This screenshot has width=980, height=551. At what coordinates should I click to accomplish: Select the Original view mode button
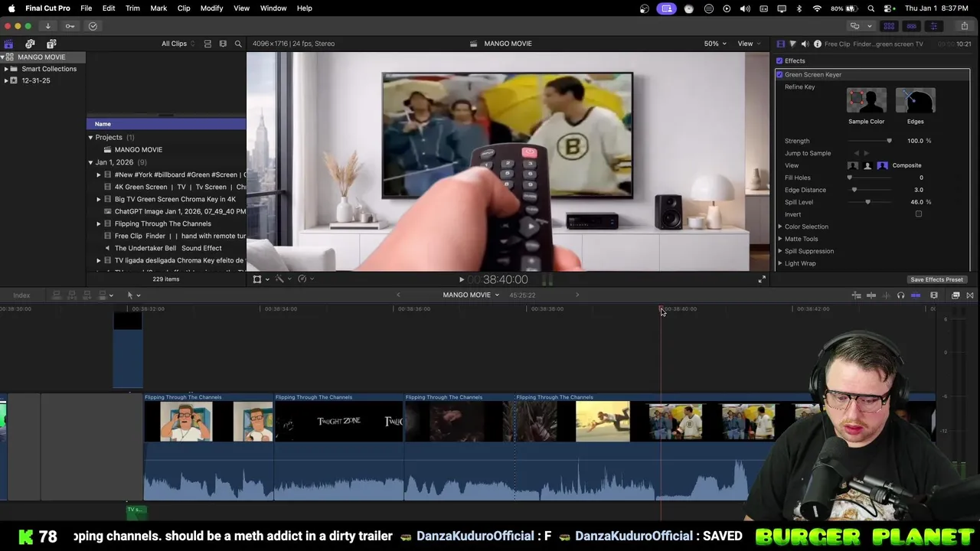(x=853, y=165)
